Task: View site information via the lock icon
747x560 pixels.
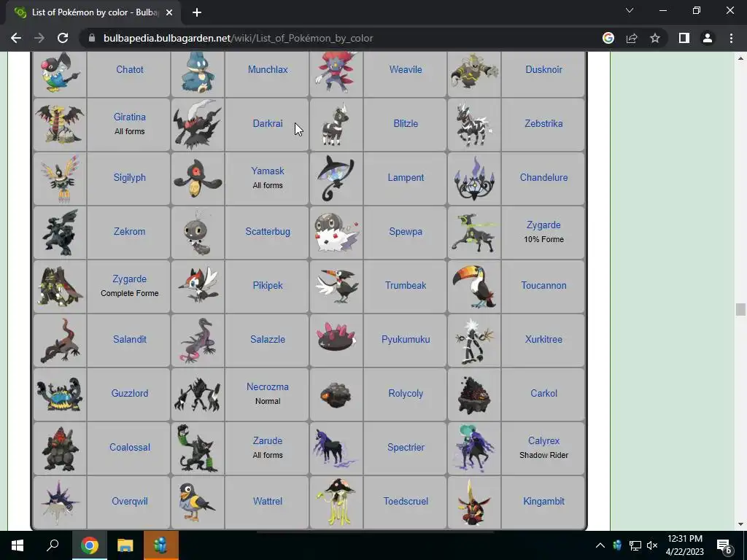Action: (x=92, y=38)
